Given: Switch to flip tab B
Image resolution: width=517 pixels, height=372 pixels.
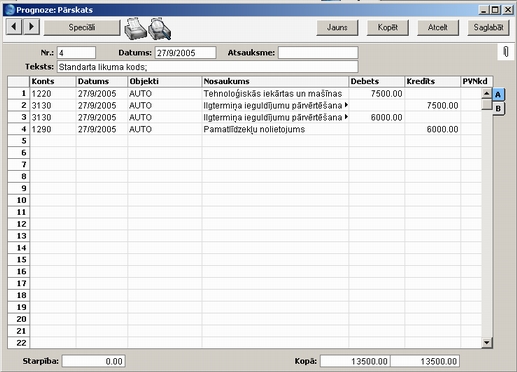Looking at the screenshot, I should (498, 109).
